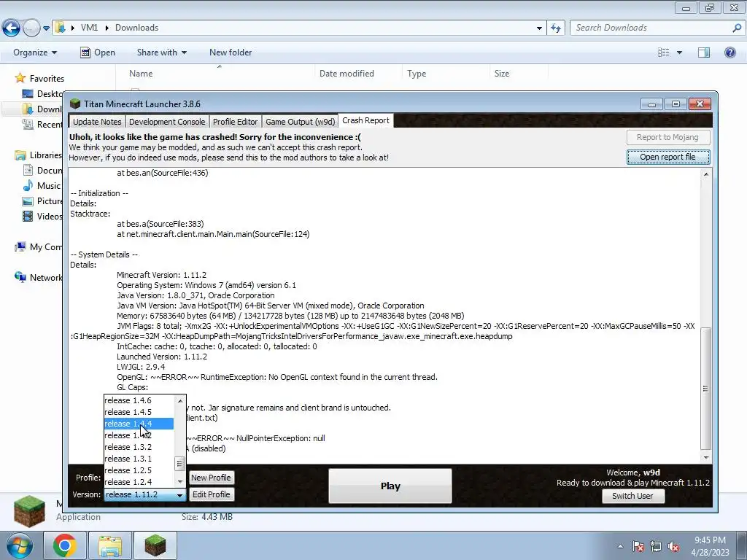Show hidden tray icons arrow

pos(620,546)
